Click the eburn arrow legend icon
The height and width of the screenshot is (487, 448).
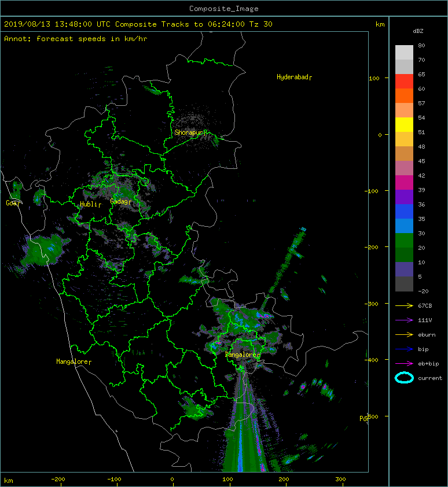404,335
